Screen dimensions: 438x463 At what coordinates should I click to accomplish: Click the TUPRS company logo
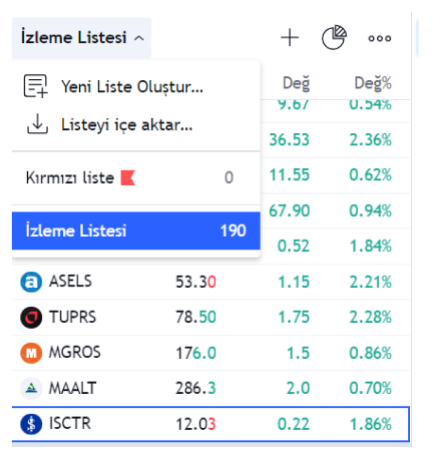pyautogui.click(x=31, y=317)
